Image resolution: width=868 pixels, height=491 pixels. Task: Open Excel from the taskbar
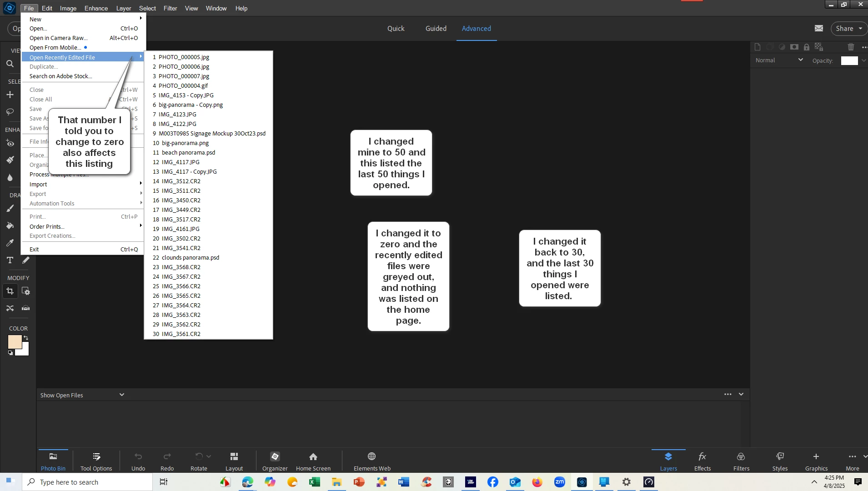tap(314, 482)
